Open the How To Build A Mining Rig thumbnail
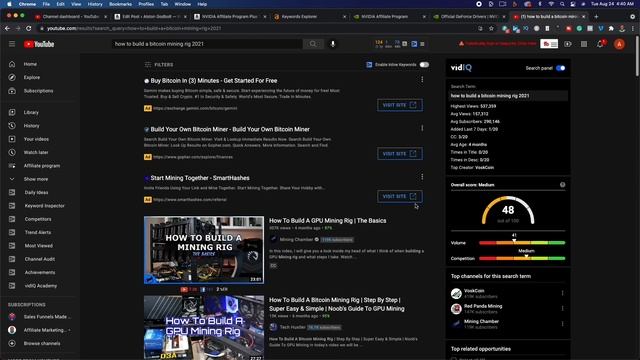Viewport: 640px width, 360px height. (204, 250)
